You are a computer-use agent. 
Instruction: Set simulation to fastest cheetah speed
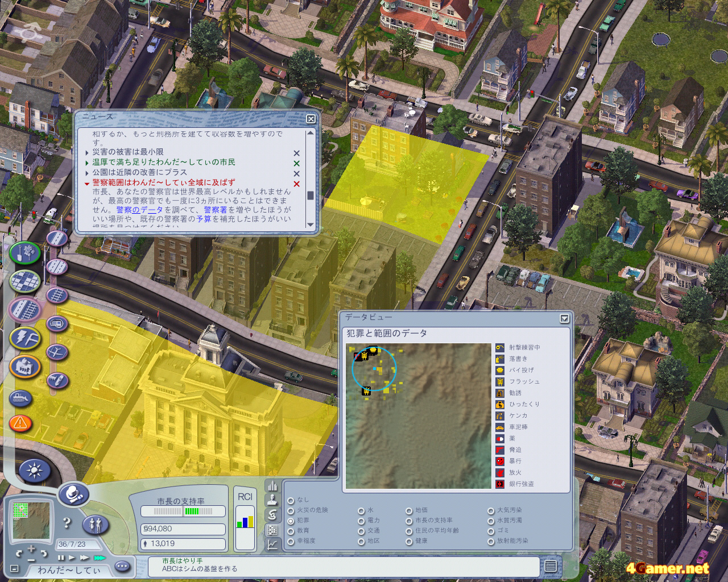pyautogui.click(x=100, y=558)
